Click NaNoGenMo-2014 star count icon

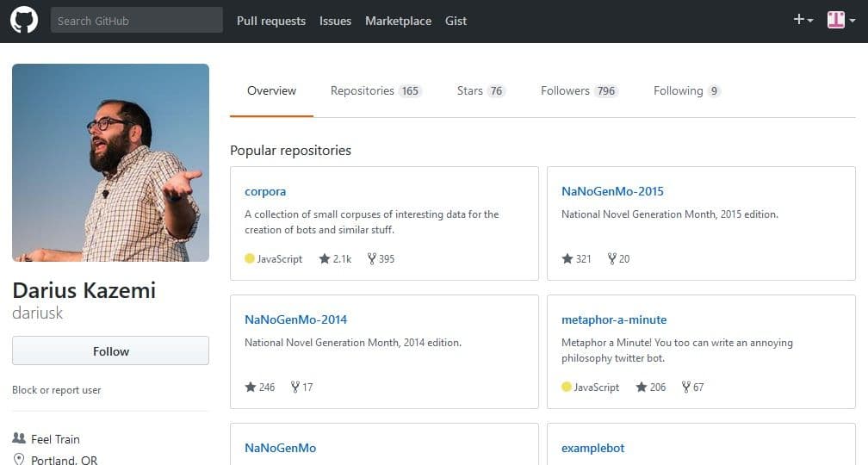251,387
